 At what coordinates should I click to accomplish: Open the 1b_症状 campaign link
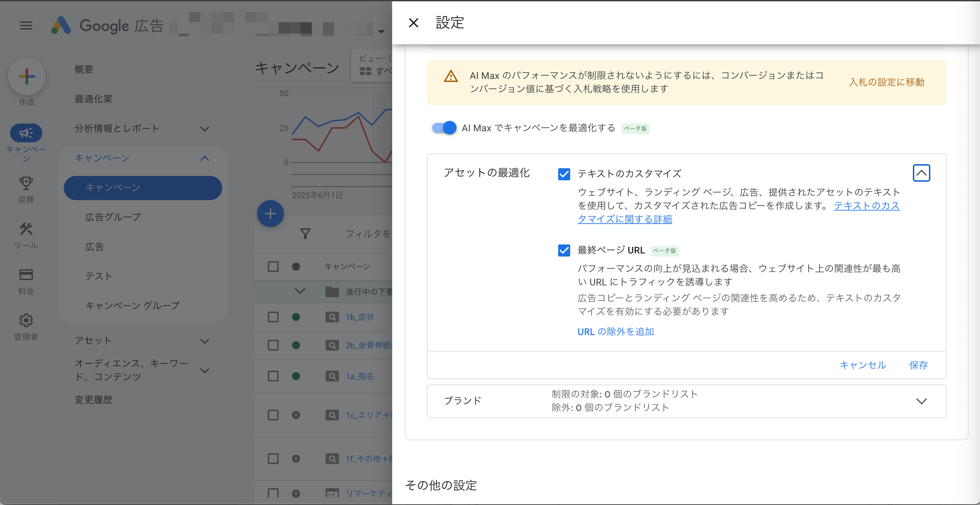(359, 317)
